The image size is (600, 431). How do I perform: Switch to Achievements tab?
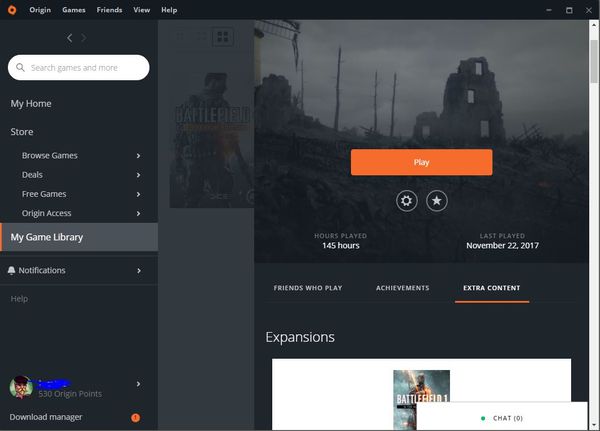coord(403,288)
